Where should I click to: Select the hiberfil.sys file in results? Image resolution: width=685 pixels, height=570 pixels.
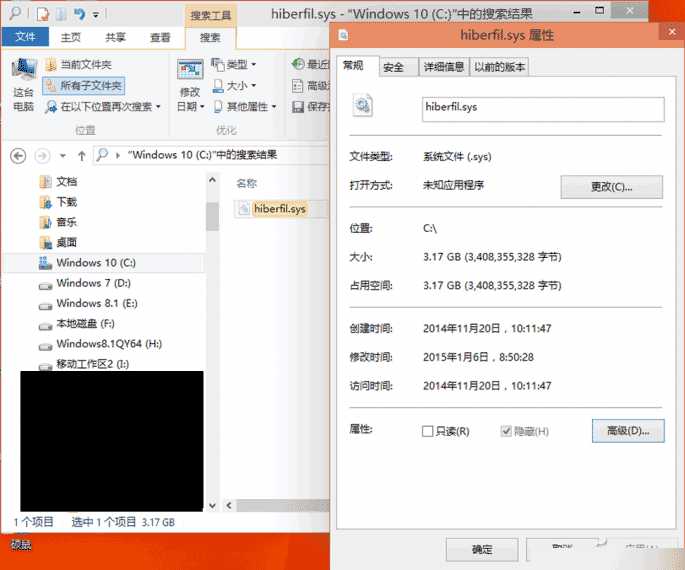279,209
